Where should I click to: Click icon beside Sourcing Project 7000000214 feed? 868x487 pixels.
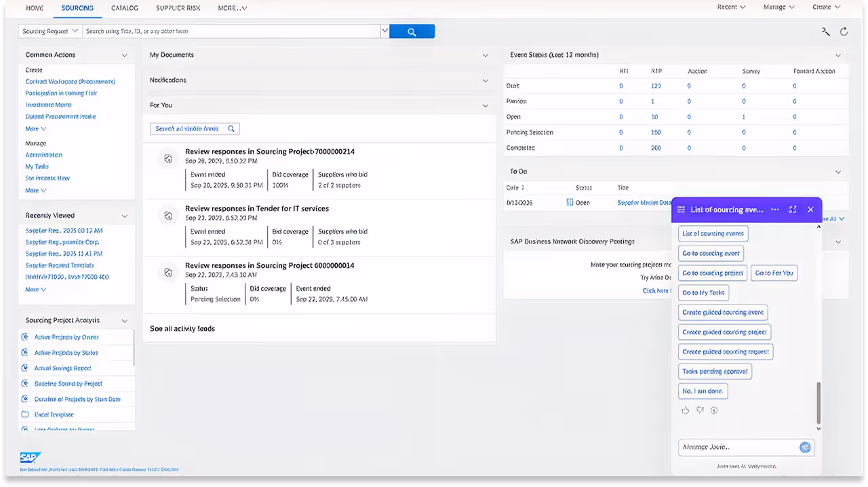click(167, 158)
